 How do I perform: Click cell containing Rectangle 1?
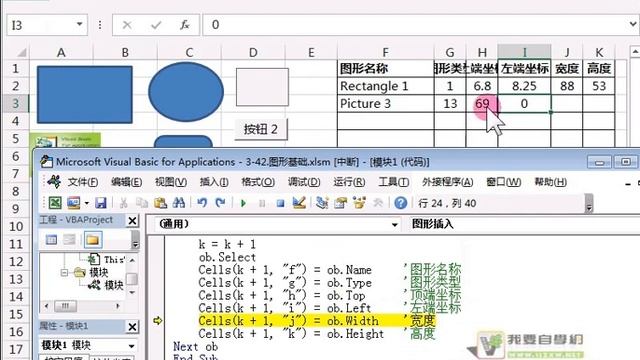point(386,86)
